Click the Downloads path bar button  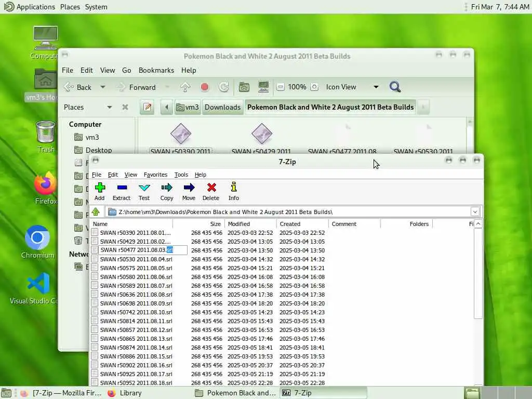pos(222,107)
